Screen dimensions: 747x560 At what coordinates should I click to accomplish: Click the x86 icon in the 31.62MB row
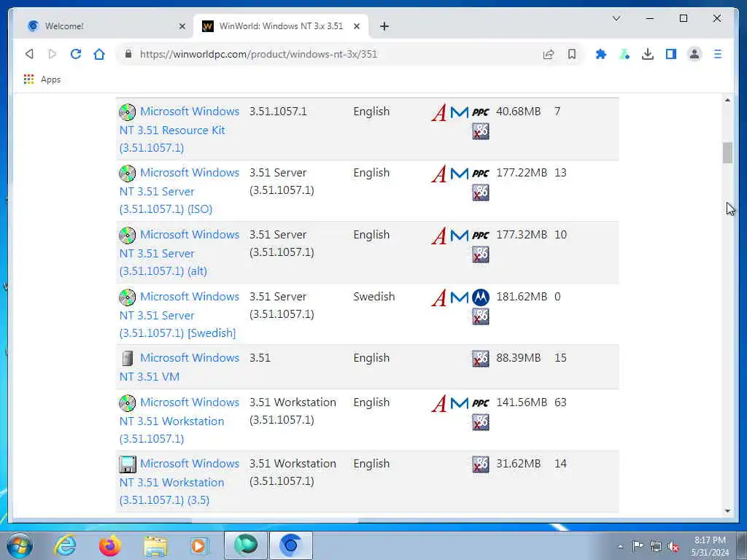(481, 464)
